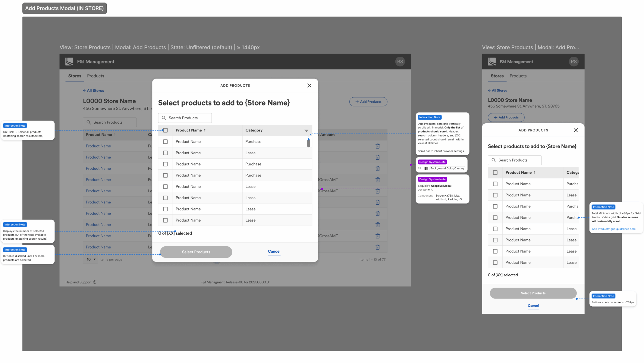Click the search magnifier icon in center modal
The width and height of the screenshot is (644, 363).
click(x=164, y=118)
